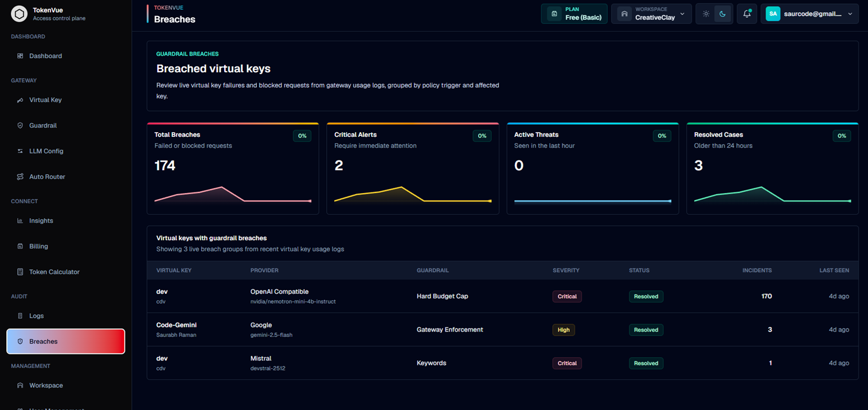
Task: Select the Breaches menu item
Action: [65, 341]
